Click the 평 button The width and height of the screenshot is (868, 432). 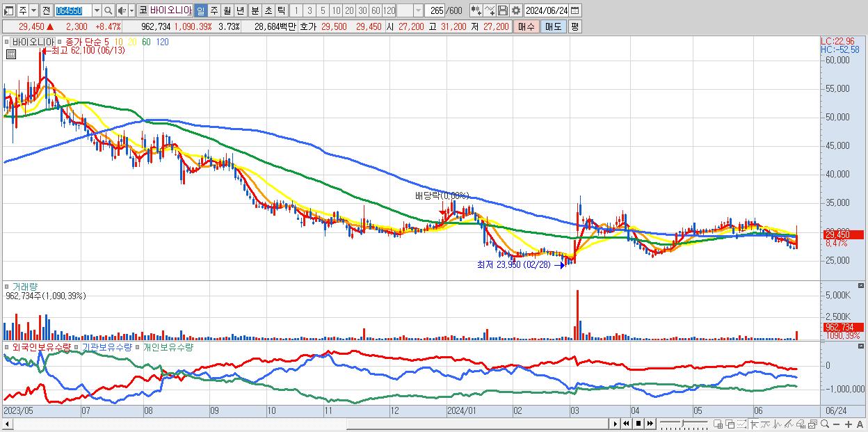point(574,26)
